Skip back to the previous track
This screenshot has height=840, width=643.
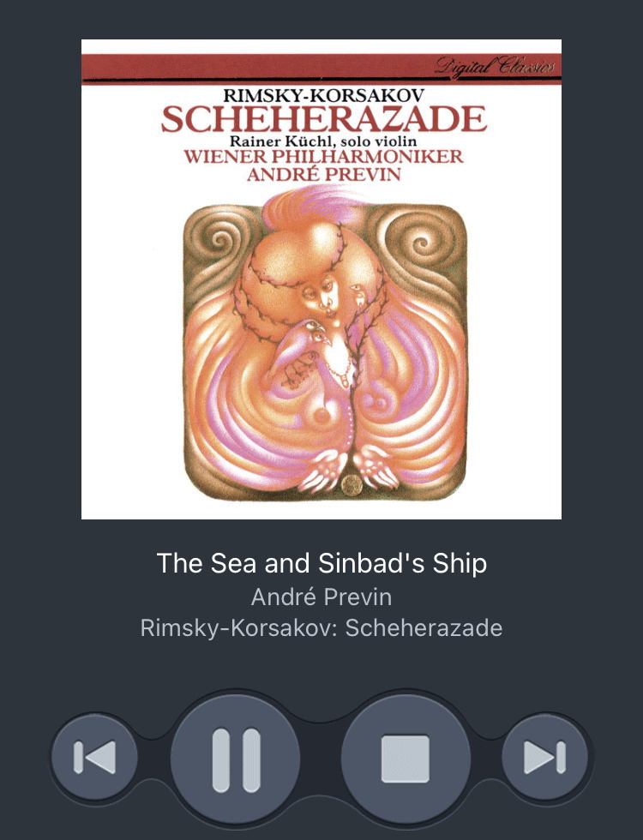(94, 757)
